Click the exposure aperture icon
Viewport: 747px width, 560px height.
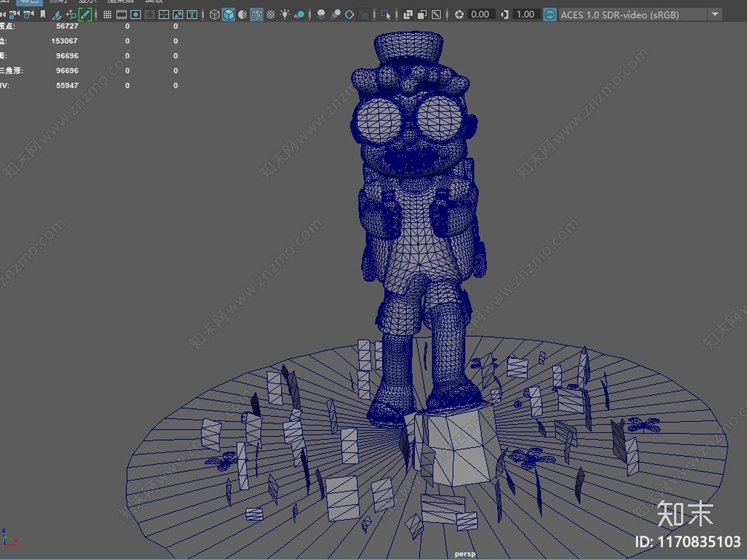459,14
